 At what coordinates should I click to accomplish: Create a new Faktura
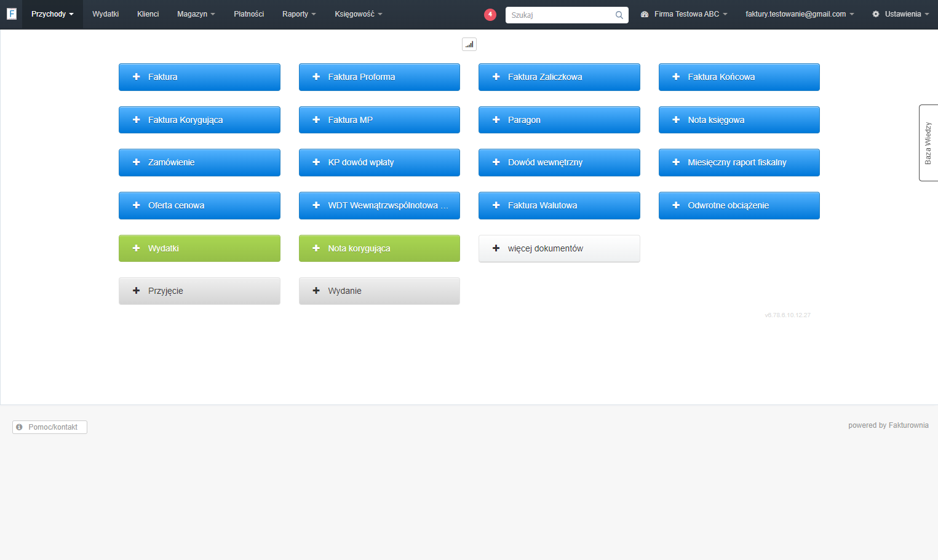point(199,77)
